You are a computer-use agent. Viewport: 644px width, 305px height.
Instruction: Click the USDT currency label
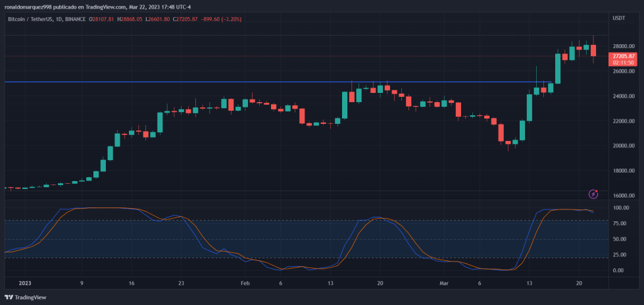(x=618, y=18)
